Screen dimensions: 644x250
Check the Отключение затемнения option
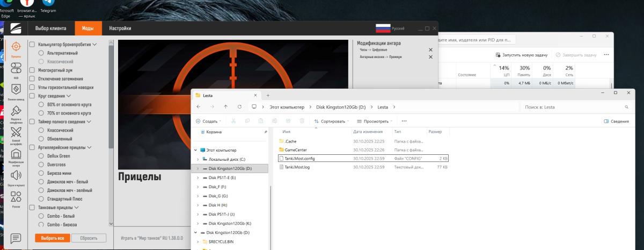tap(32, 78)
